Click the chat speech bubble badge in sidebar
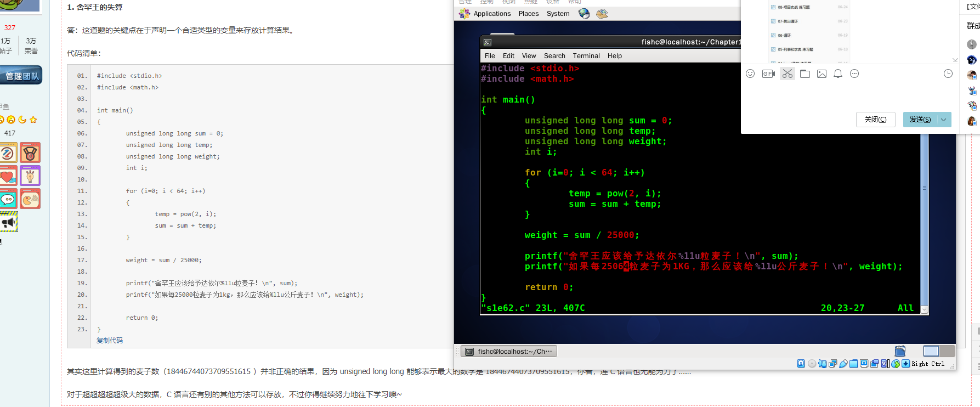Viewport: 980px width, 407px height. [x=8, y=199]
